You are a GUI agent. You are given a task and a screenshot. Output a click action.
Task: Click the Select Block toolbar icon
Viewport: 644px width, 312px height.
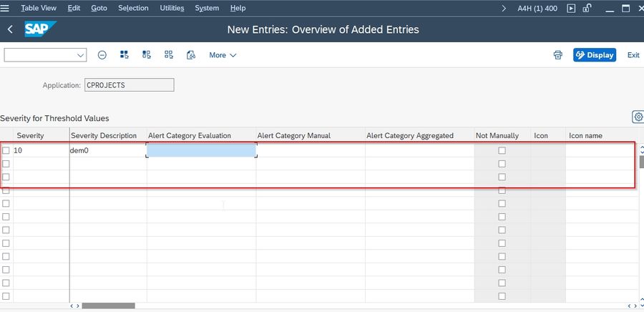(x=146, y=55)
